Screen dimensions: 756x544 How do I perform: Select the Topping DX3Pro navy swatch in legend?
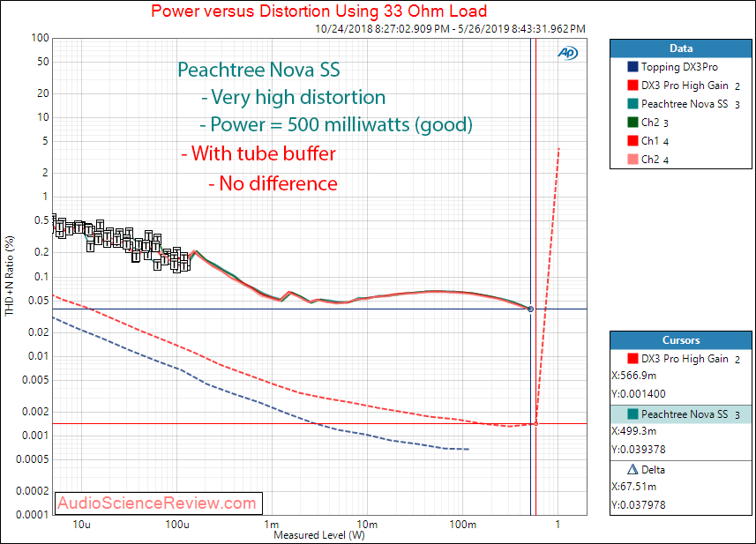(632, 67)
